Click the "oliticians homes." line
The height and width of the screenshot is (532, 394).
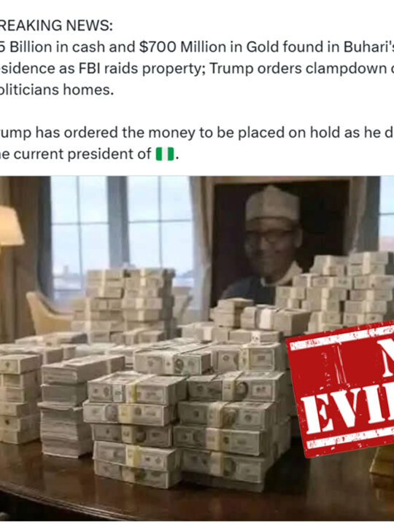[x=57, y=90]
